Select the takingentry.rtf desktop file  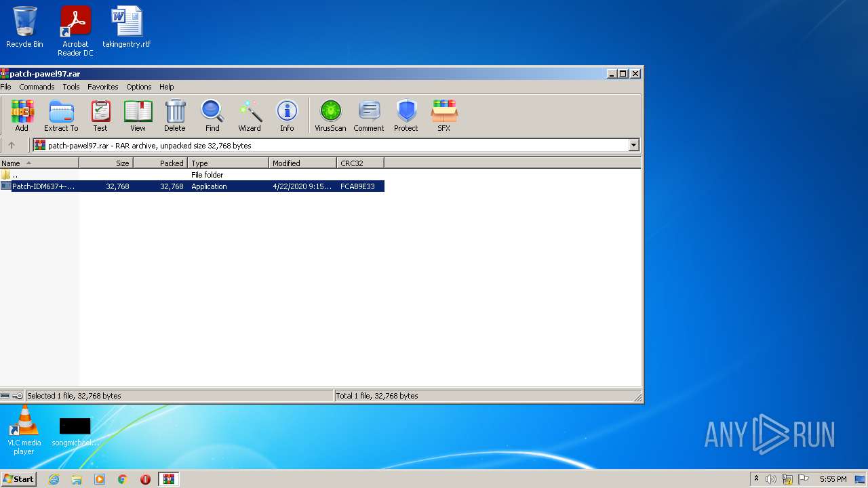point(127,27)
